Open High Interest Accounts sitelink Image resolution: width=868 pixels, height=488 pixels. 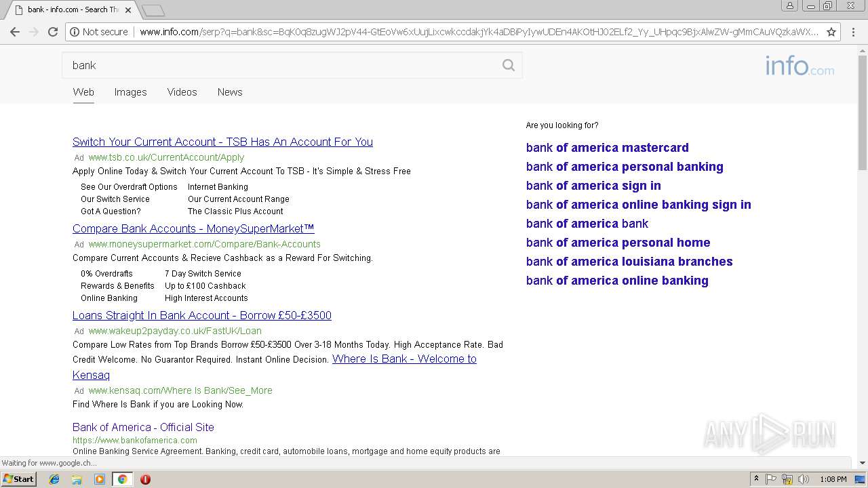[206, 298]
